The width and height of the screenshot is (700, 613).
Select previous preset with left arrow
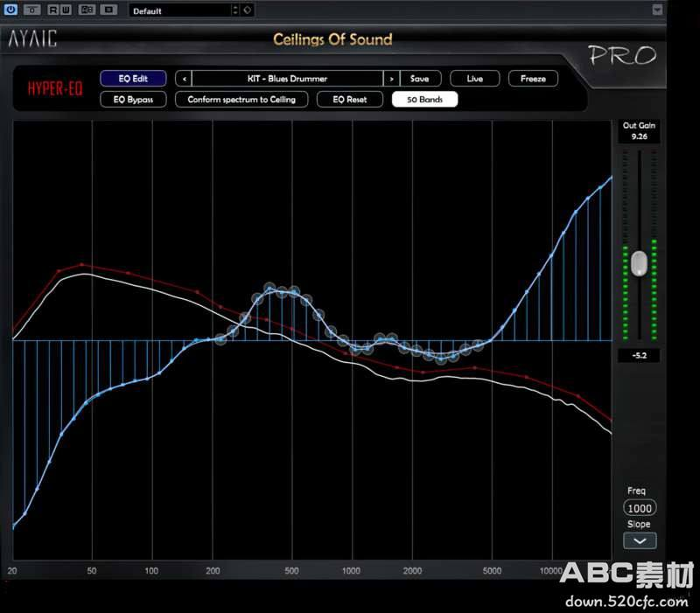click(184, 79)
